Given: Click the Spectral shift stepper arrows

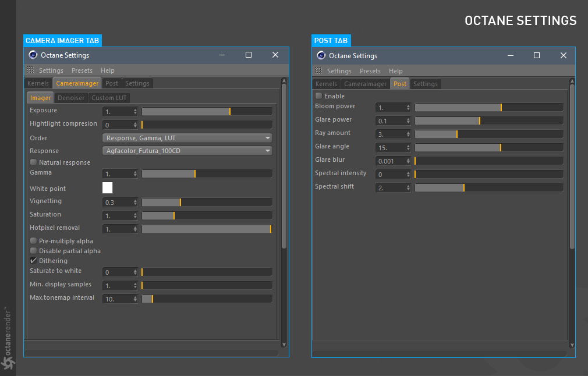Looking at the screenshot, I should tap(408, 188).
